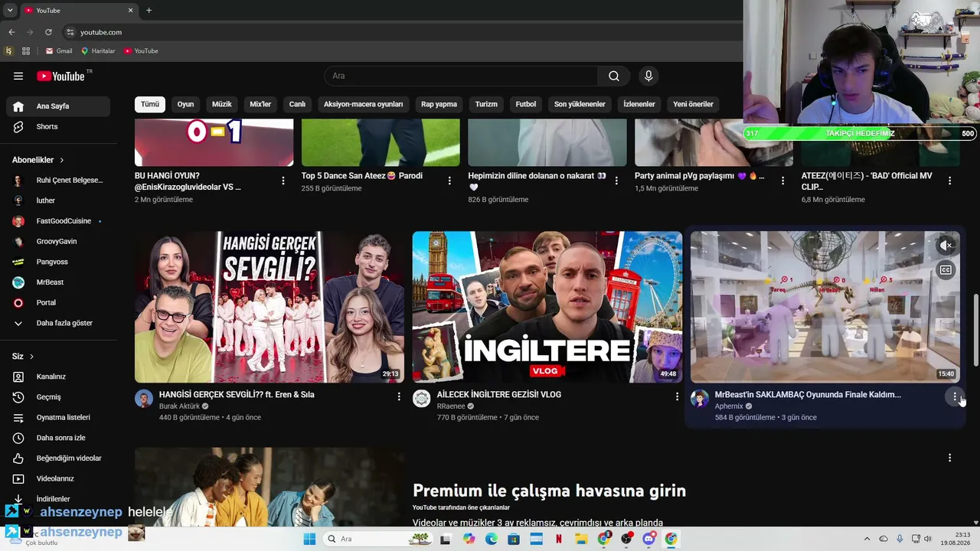Show hidden system tray icons
This screenshot has height=551, width=980.
coord(867,539)
